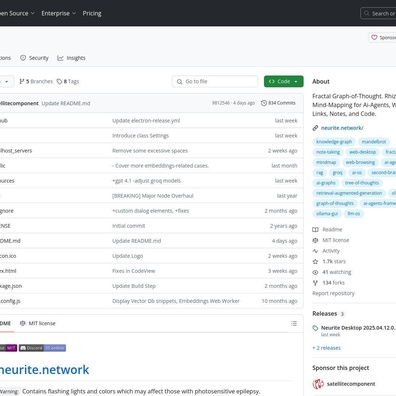Open the README outline list icon
Image resolution: width=396 pixels, height=396 pixels.
(294, 323)
